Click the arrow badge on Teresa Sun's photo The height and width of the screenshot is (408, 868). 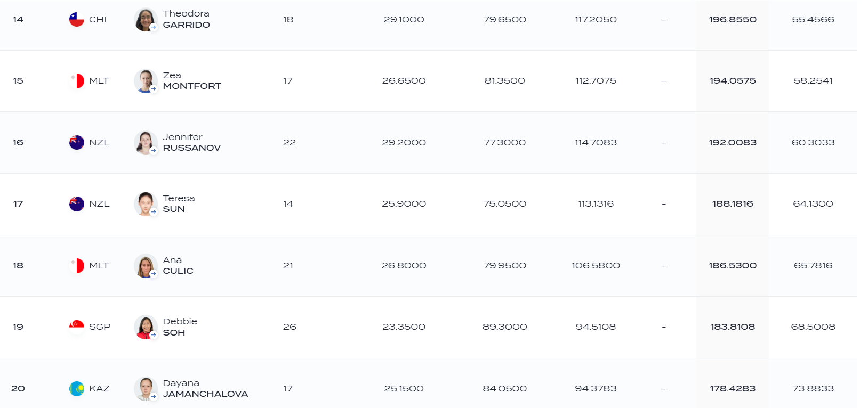[154, 212]
